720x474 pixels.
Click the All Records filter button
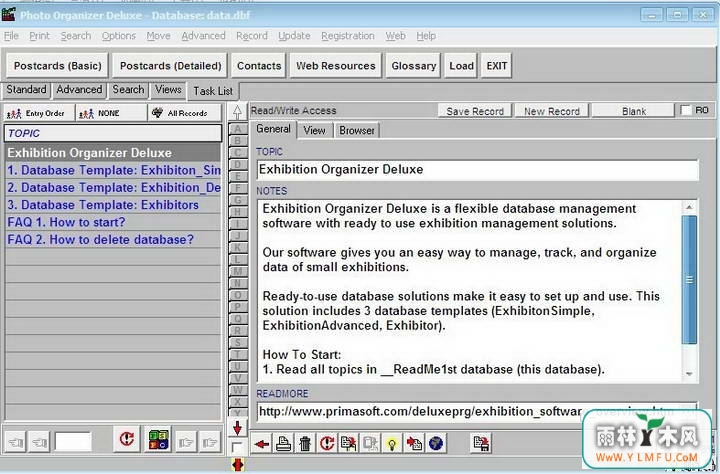pos(185,113)
